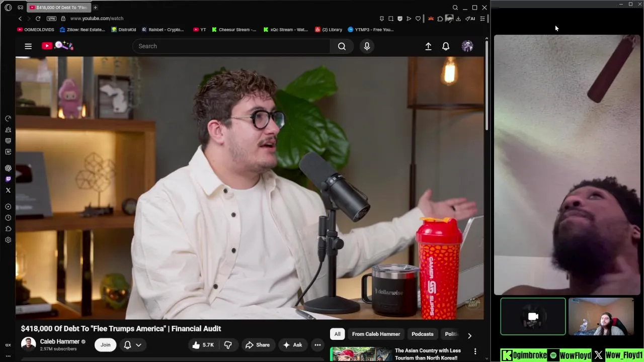This screenshot has height=362, width=644.
Task: Click the video player showing Caleb Hammer
Action: [250, 188]
